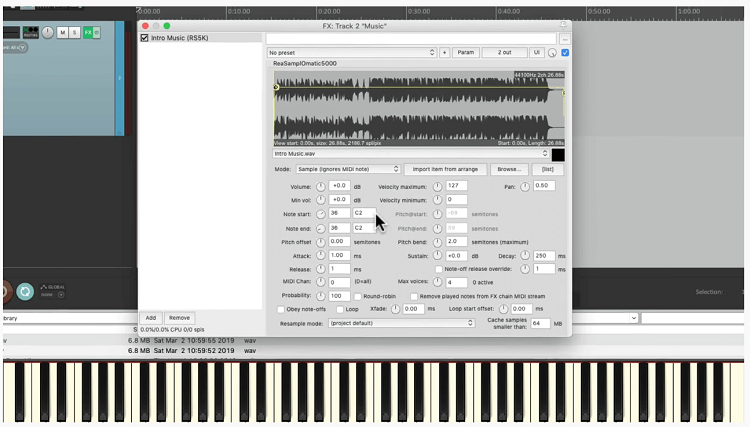750x427 pixels.
Task: Click the Browse... button
Action: tap(508, 169)
